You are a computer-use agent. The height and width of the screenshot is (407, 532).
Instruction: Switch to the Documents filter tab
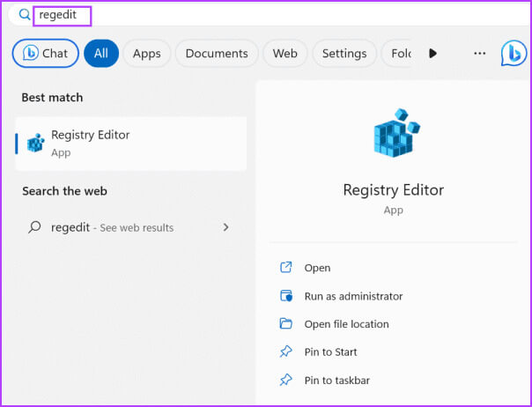tap(217, 53)
